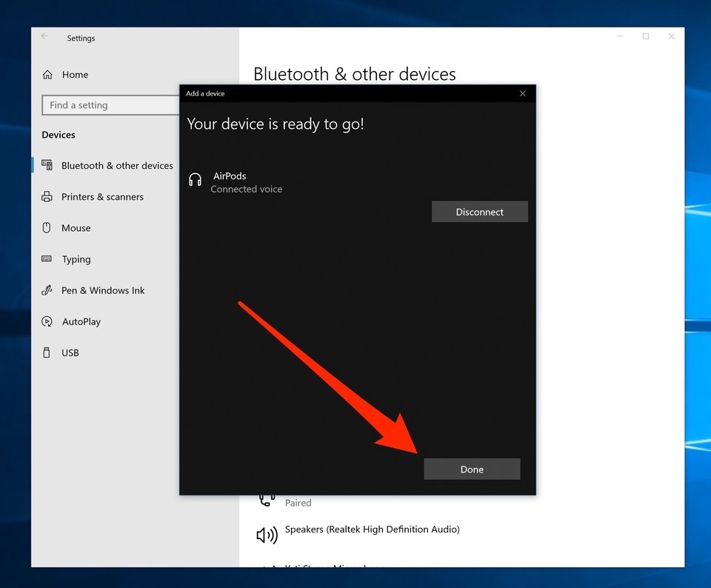Open Pen & Windows Ink settings
Screen dimensions: 711x588
[x=102, y=290]
